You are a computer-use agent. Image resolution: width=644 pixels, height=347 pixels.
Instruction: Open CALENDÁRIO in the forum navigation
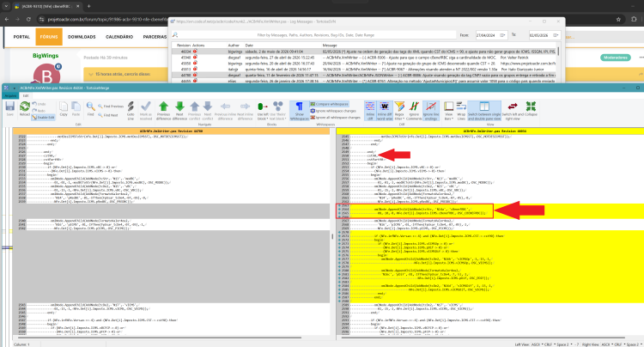tap(119, 37)
